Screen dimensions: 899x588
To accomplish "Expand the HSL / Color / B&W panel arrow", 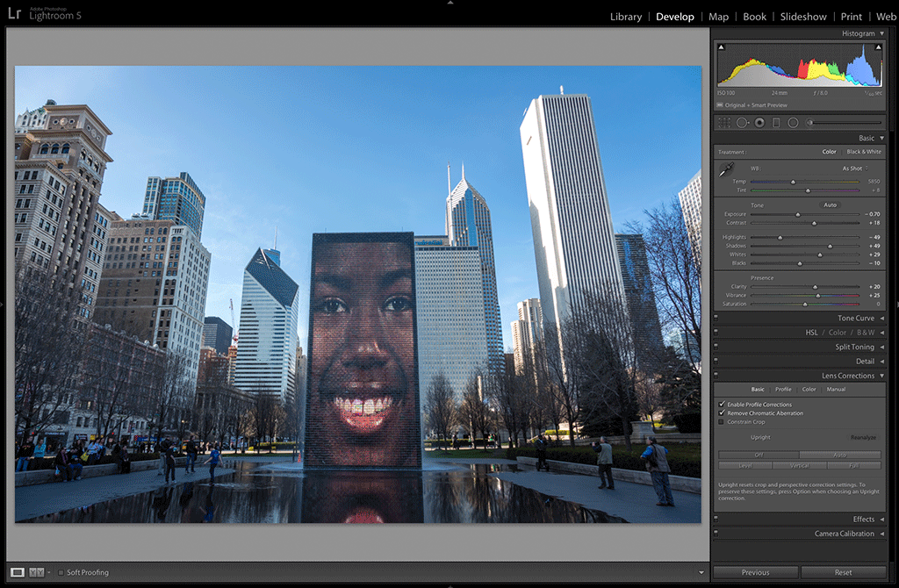I will click(x=881, y=333).
